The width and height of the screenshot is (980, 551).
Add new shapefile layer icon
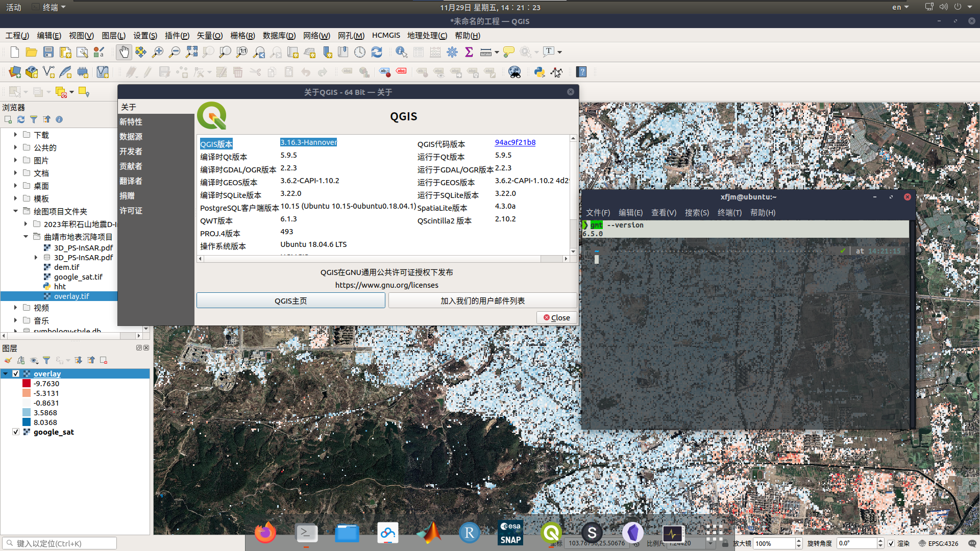pos(48,72)
